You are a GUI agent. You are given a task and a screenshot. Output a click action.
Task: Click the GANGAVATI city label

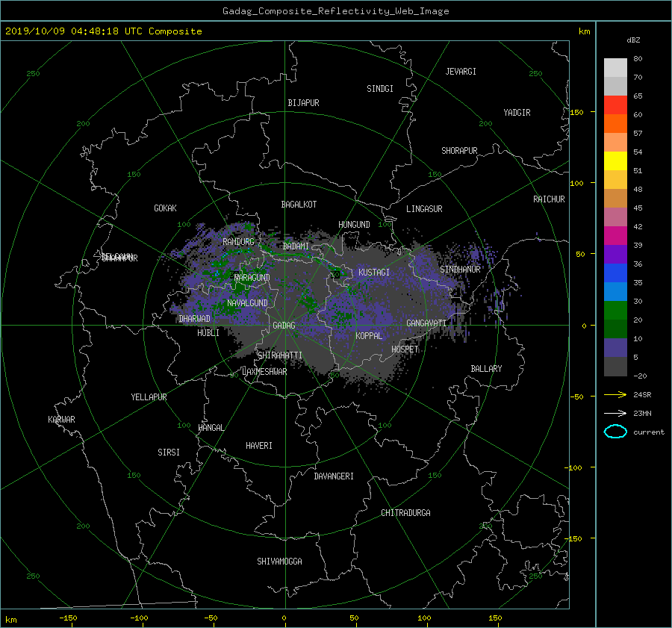pos(426,323)
